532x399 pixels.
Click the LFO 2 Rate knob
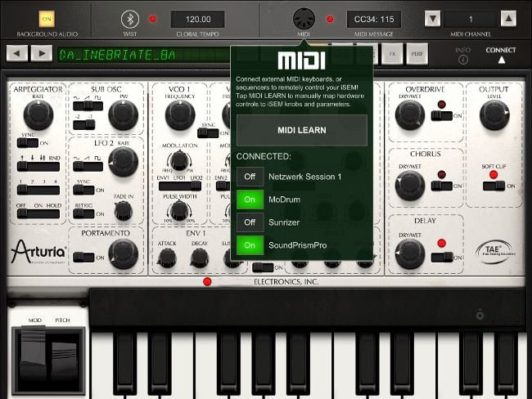(x=123, y=162)
